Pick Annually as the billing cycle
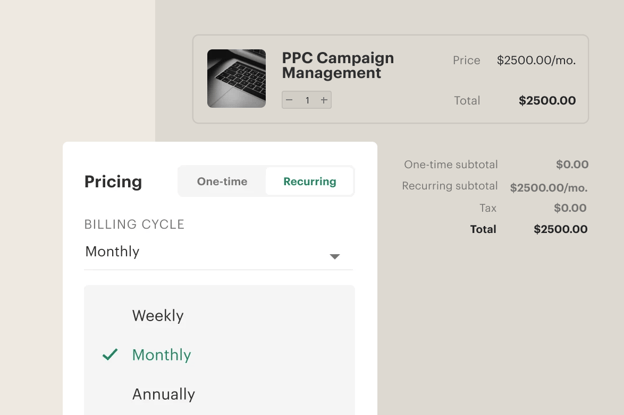The height and width of the screenshot is (415, 624). coord(163,394)
